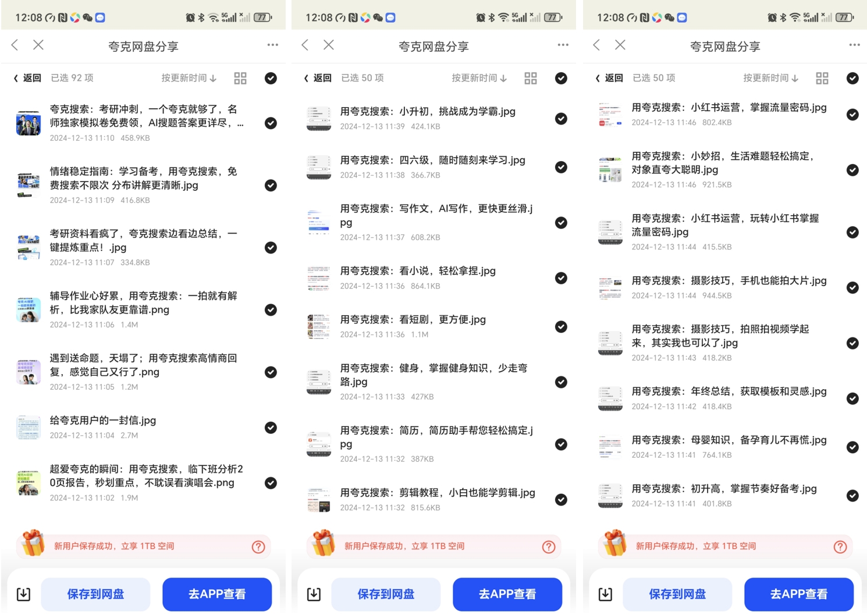Click the top-left back arrow icon

[14, 45]
